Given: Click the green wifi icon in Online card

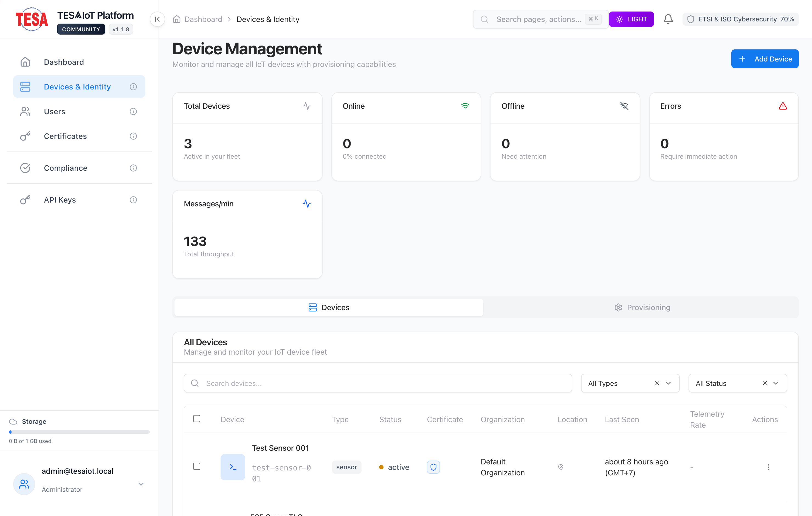Looking at the screenshot, I should 465,106.
